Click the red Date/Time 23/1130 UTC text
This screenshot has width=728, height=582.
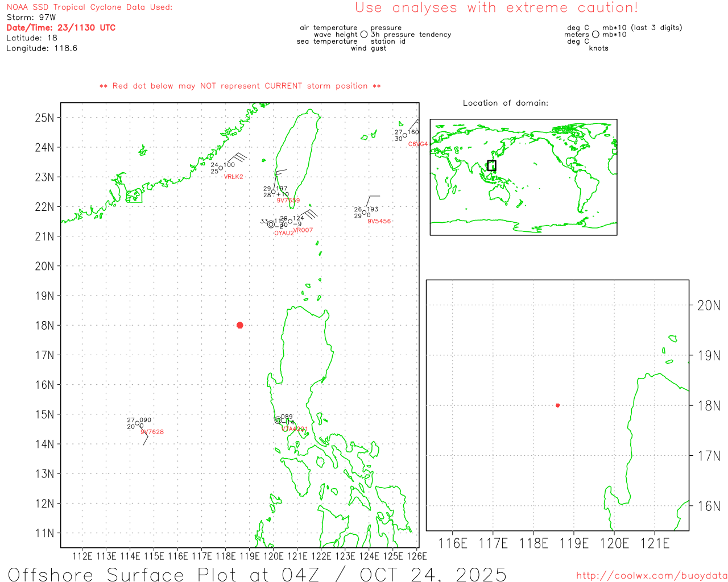tap(61, 28)
